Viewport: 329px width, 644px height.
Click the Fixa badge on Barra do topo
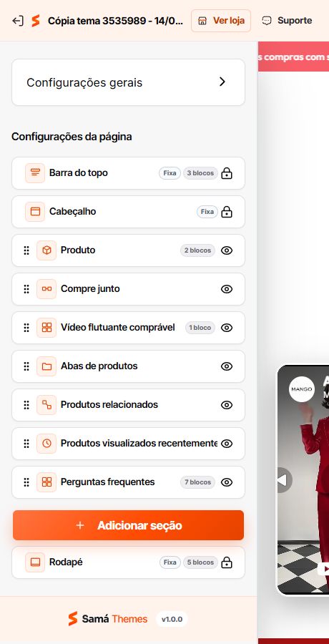(x=170, y=173)
